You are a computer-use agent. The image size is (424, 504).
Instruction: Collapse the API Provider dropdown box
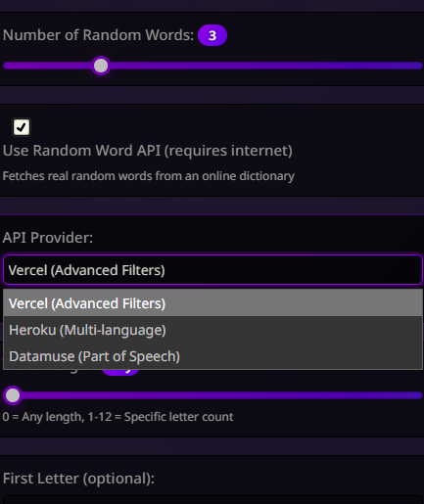coord(212,270)
